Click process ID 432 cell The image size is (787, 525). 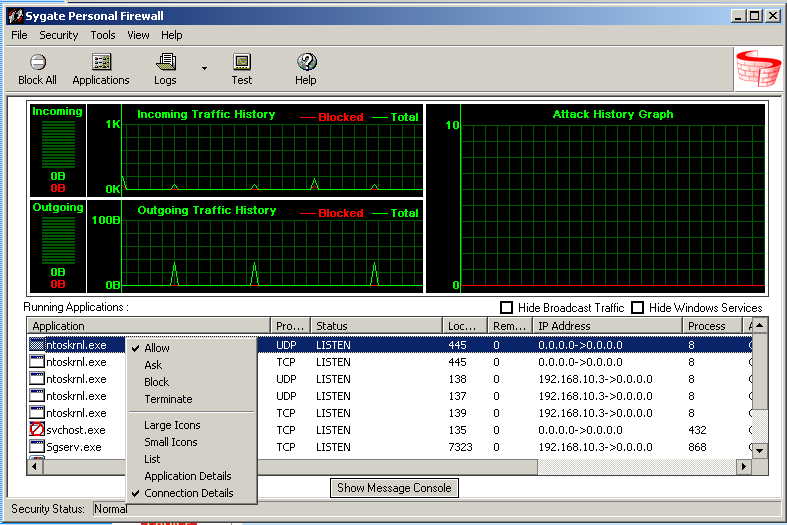point(697,430)
